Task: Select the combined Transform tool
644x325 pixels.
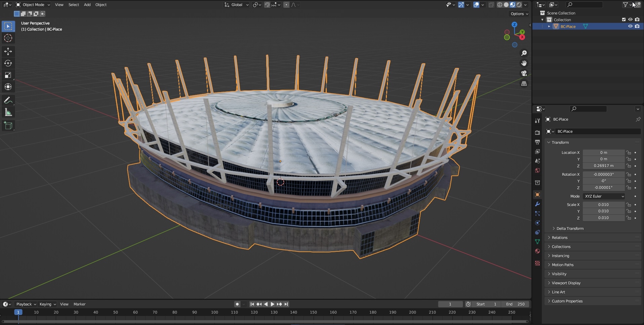Action: click(x=8, y=87)
